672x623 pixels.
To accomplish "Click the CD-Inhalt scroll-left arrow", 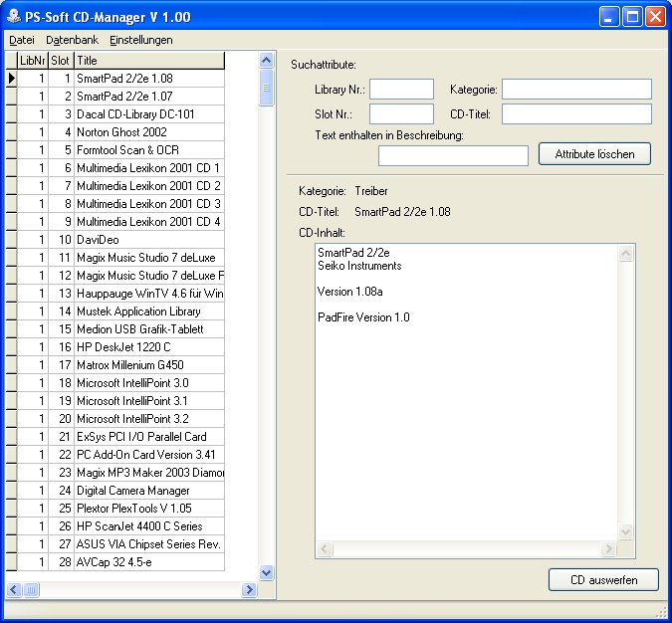I will (x=325, y=548).
